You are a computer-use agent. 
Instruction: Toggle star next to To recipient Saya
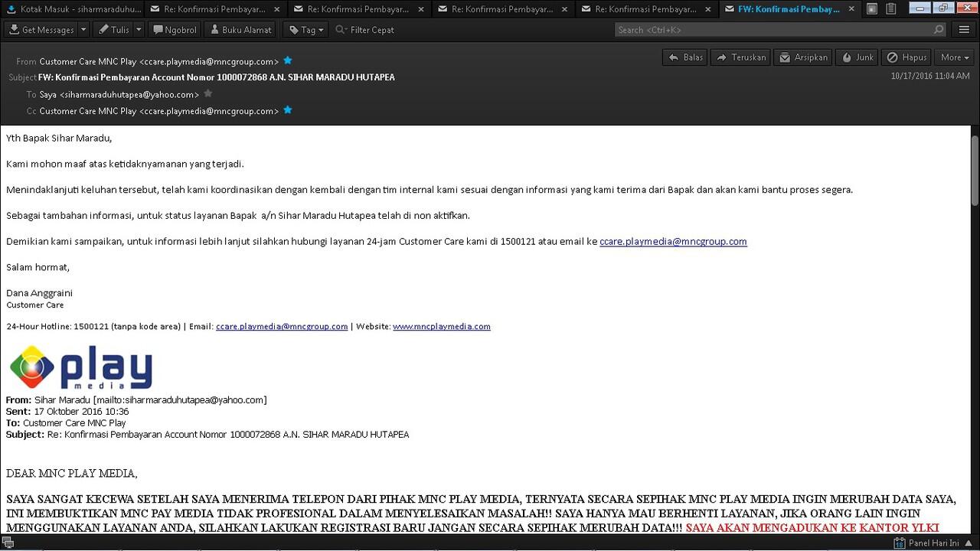(x=207, y=94)
